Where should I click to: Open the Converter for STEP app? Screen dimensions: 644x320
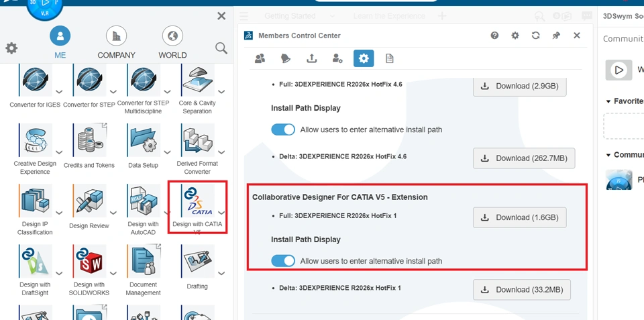click(89, 80)
